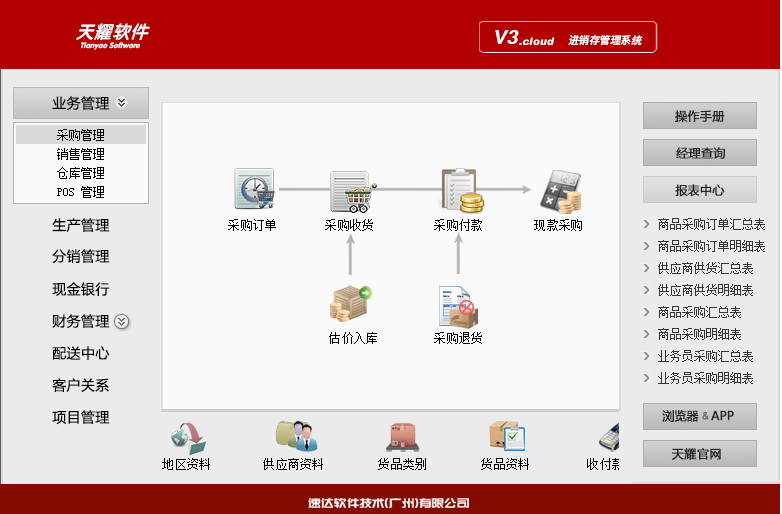Open the 现款采购 calculator icon
This screenshot has width=782, height=514.
(561, 191)
